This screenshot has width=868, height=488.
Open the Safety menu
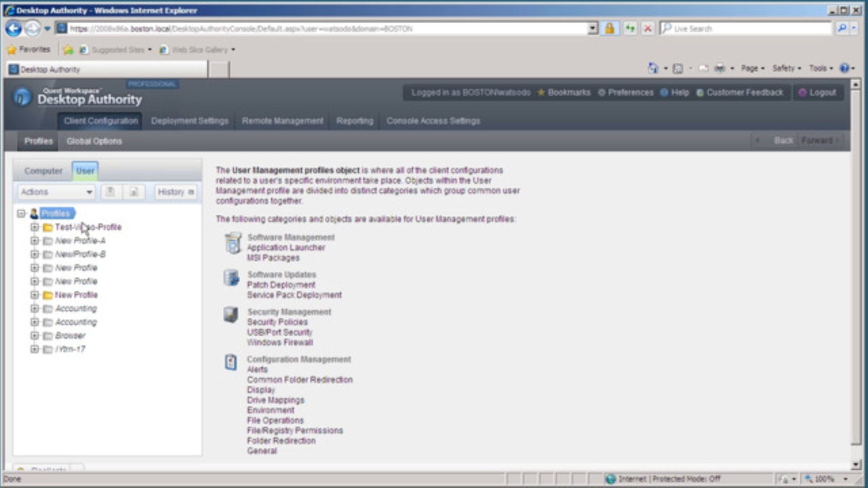[787, 68]
